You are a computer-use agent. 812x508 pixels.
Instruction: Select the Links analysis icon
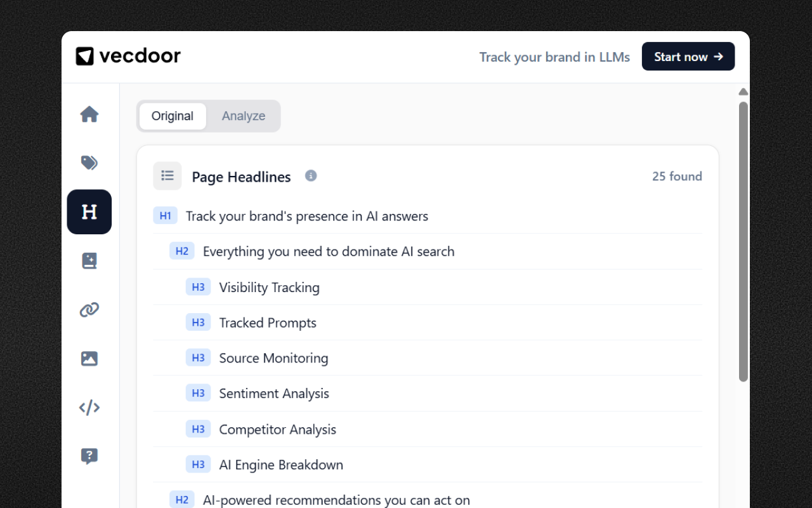pos(89,309)
